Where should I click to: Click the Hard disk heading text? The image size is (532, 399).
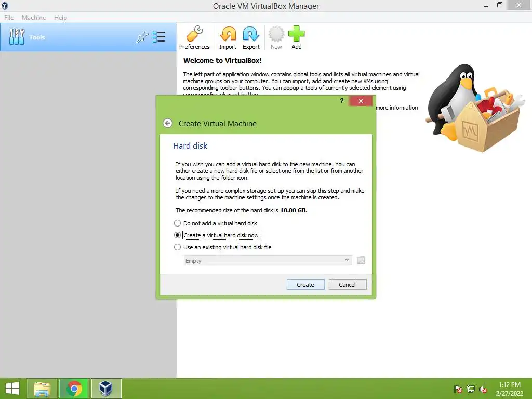pyautogui.click(x=190, y=146)
